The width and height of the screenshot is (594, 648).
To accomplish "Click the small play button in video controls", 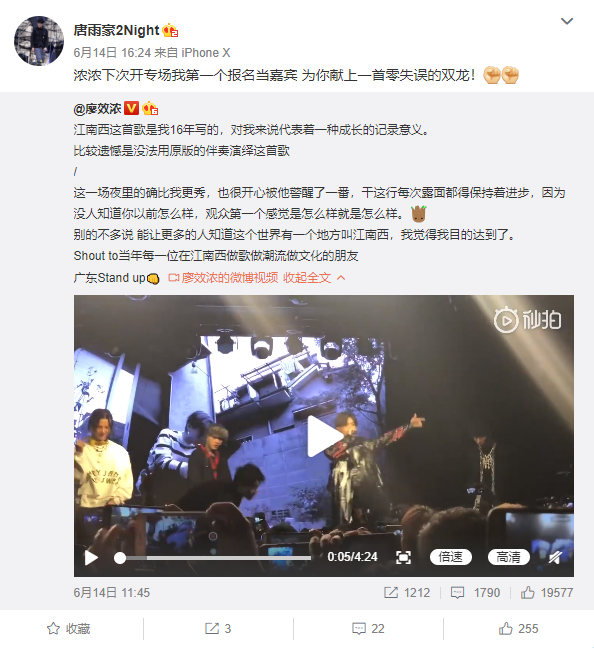I will click(91, 557).
